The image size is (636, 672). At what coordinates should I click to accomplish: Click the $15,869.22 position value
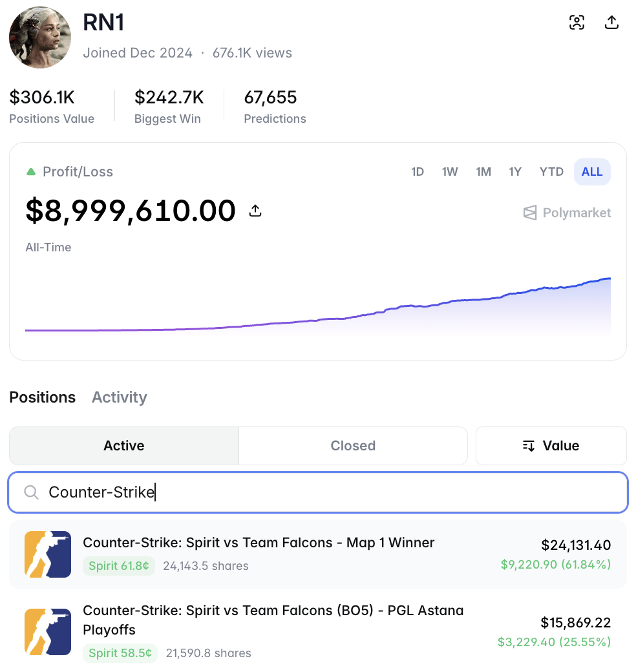point(576,622)
